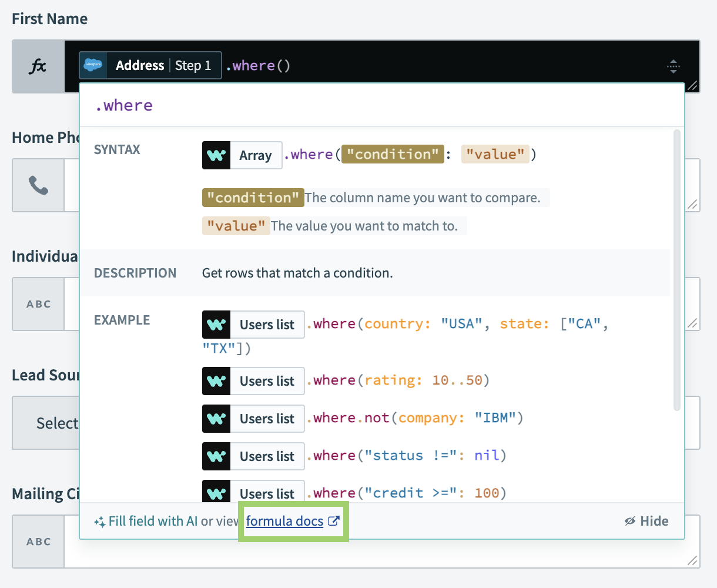Click the external-link icon after formula docs
Image resolution: width=717 pixels, height=588 pixels.
coord(334,521)
